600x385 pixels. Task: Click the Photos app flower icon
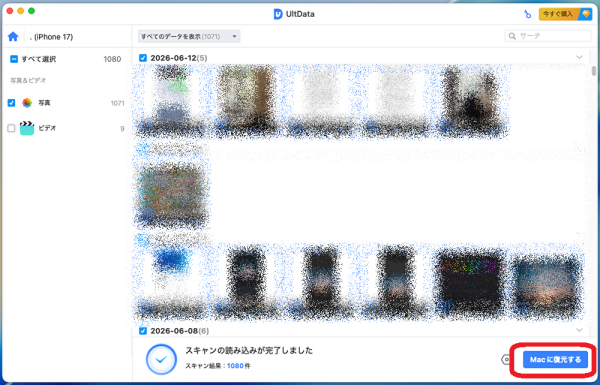pos(27,103)
